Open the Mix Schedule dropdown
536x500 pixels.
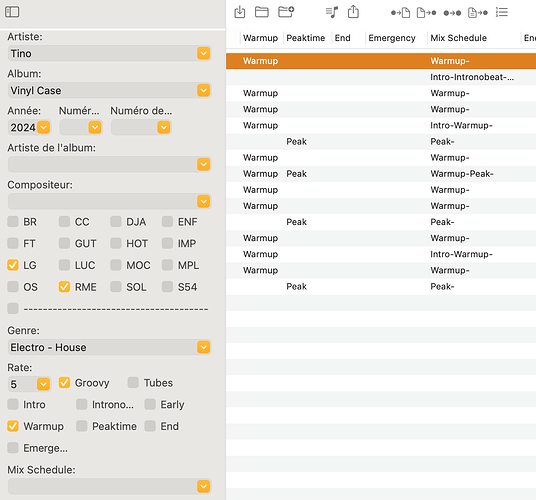(x=203, y=486)
